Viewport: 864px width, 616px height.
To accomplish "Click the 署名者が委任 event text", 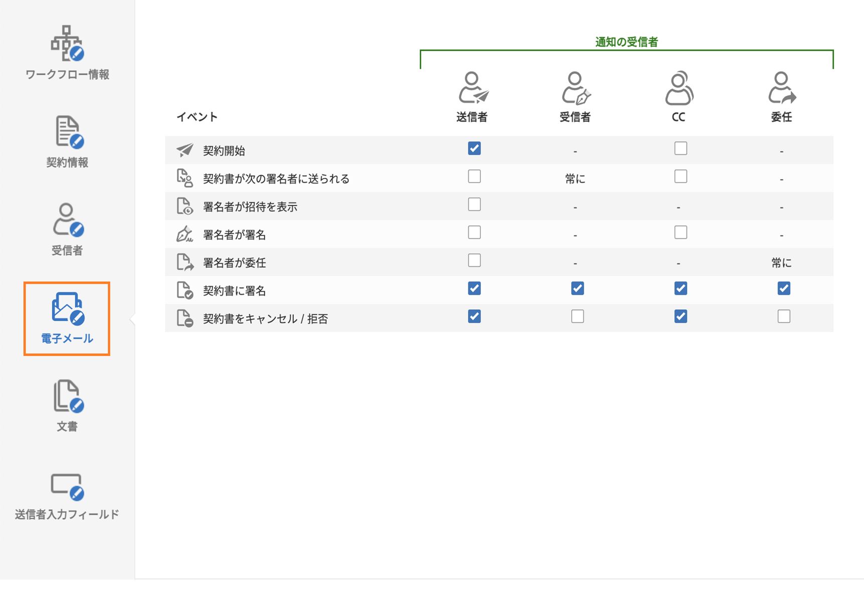I will coord(234,263).
